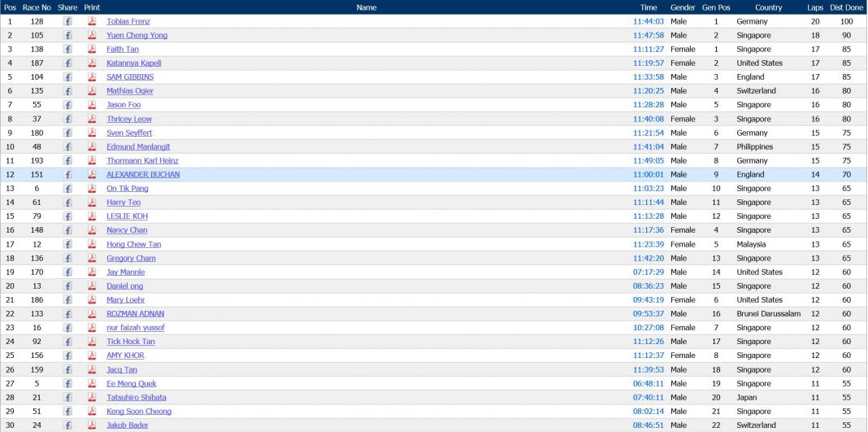Open PDF icon for Nancy Chan
The image size is (868, 432).
92,230
